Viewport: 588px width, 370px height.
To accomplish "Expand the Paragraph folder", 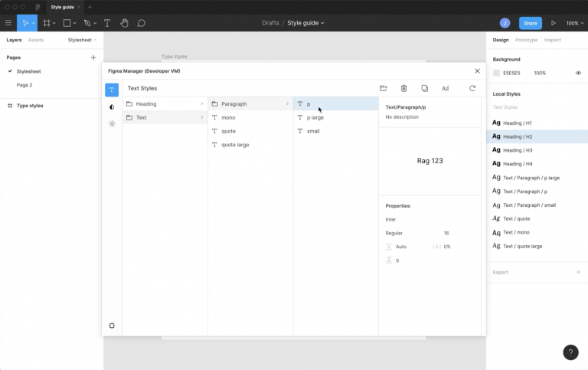I will (x=250, y=104).
